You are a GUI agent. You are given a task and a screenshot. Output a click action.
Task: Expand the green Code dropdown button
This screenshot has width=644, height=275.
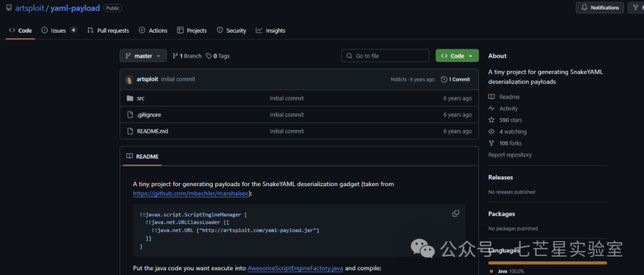click(457, 56)
